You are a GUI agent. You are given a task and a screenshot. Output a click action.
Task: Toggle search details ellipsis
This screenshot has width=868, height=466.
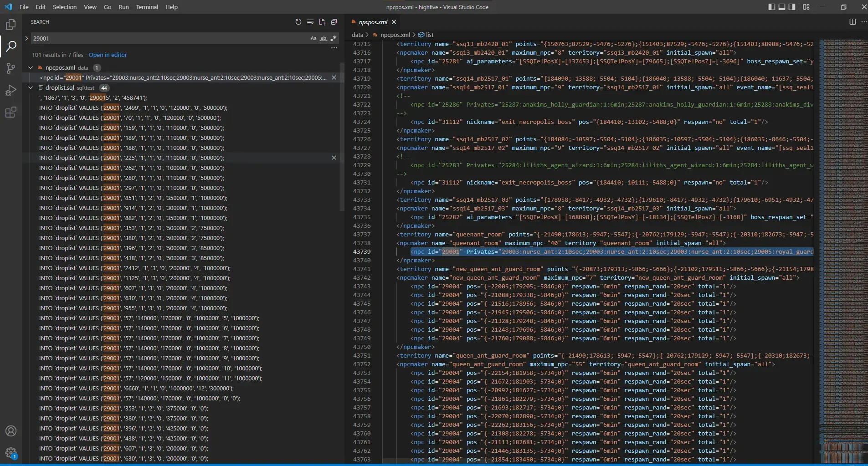click(334, 48)
